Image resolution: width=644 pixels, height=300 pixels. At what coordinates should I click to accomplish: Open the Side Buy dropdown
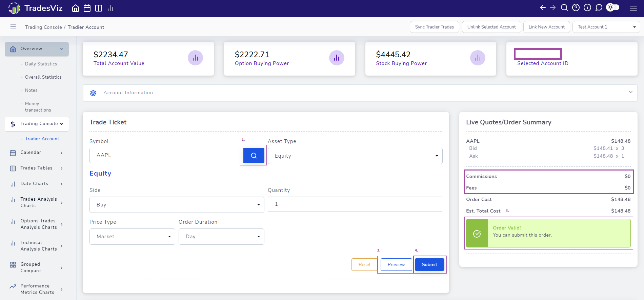point(177,205)
